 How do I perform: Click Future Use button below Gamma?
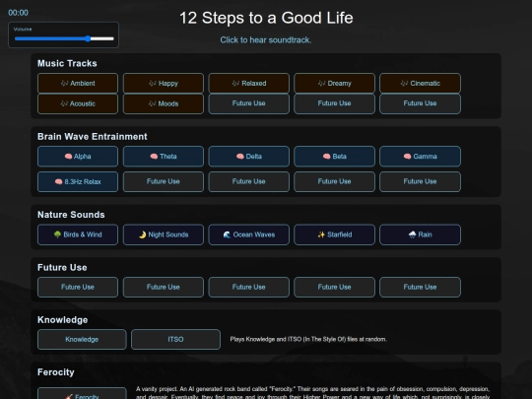(420, 182)
